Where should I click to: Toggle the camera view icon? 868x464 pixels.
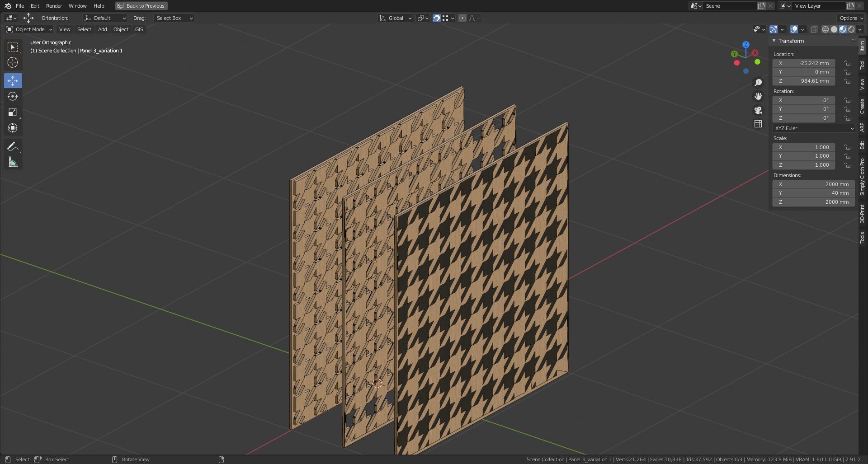point(758,110)
